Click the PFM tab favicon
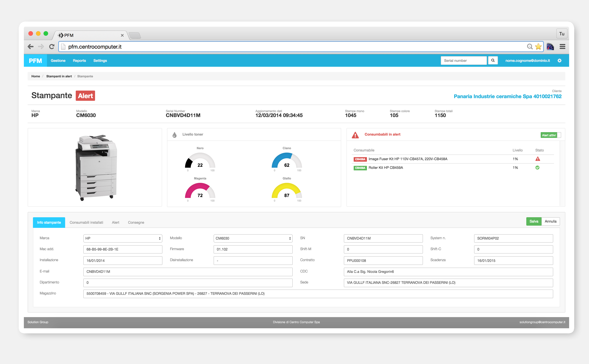Viewport: 589px width, 364px height. [61, 35]
